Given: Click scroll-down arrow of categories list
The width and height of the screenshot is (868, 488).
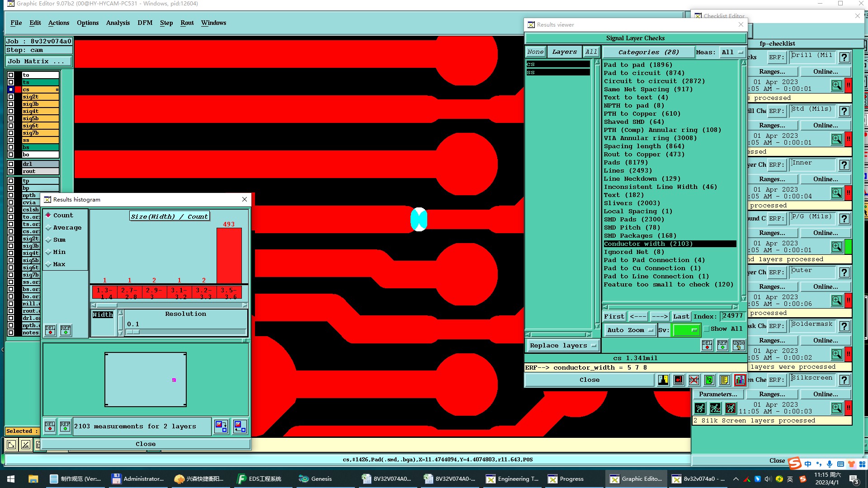Looking at the screenshot, I should (x=744, y=298).
